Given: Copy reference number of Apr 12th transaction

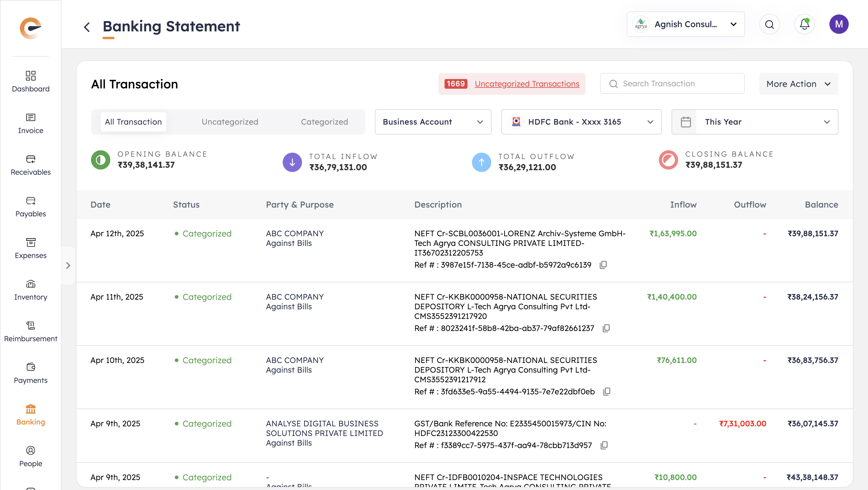Looking at the screenshot, I should point(603,265).
